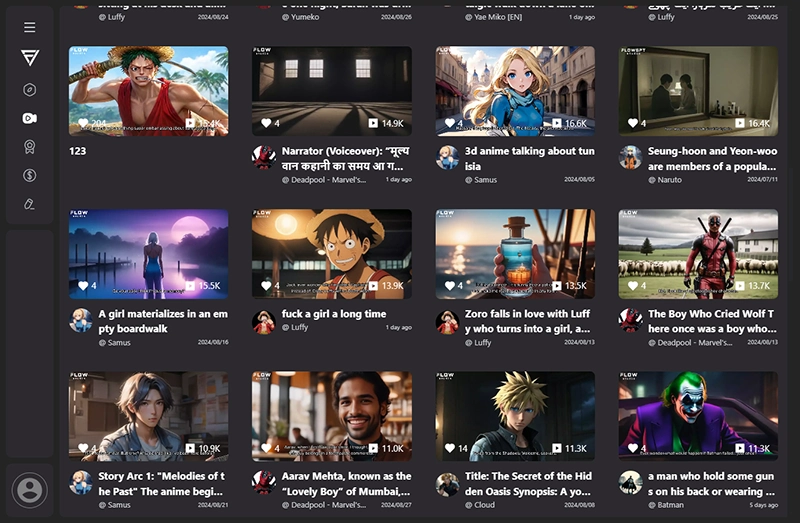Open 'Story Arc 1: Melodies of the Past' title
This screenshot has height=523, width=800.
click(x=162, y=484)
